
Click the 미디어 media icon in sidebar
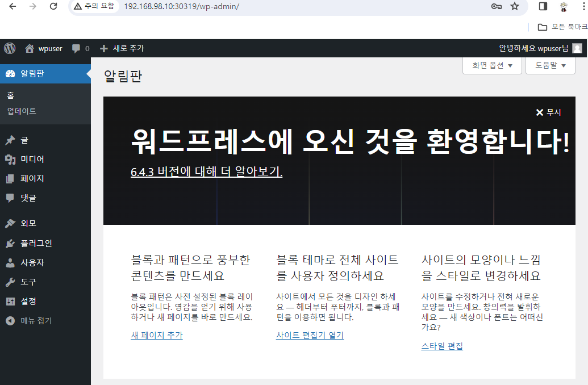pyautogui.click(x=10, y=160)
